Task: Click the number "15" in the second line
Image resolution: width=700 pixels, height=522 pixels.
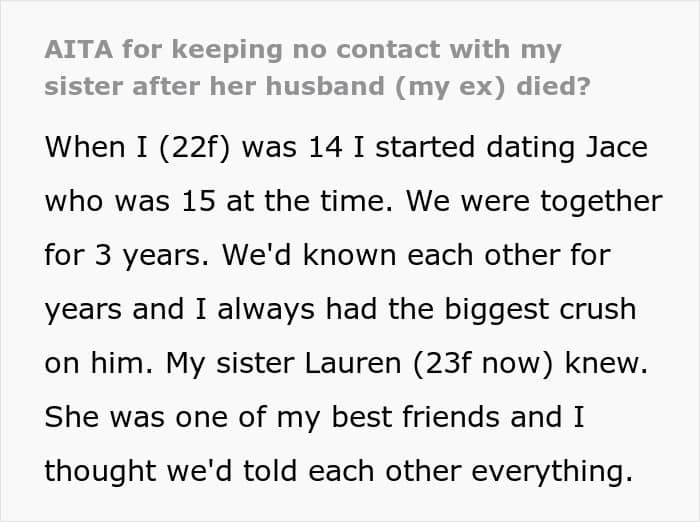Action: point(199,201)
